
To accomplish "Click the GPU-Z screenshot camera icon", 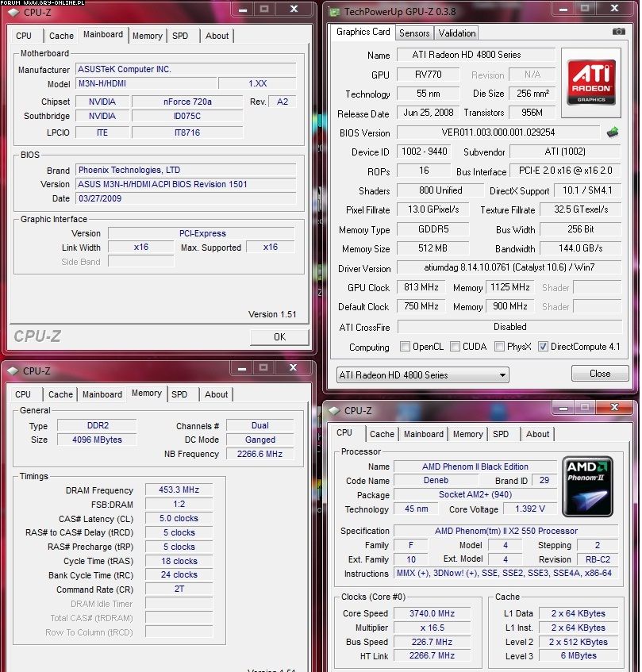I will [x=618, y=31].
